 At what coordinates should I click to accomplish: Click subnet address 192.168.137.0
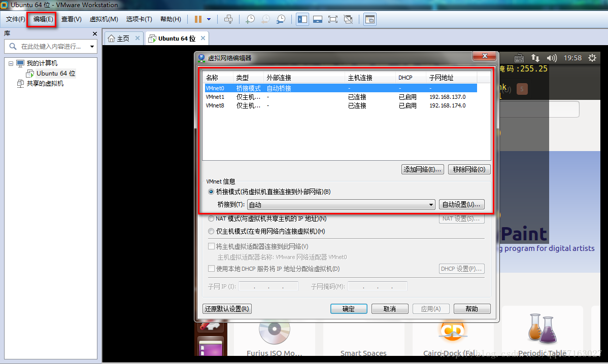pyautogui.click(x=448, y=97)
